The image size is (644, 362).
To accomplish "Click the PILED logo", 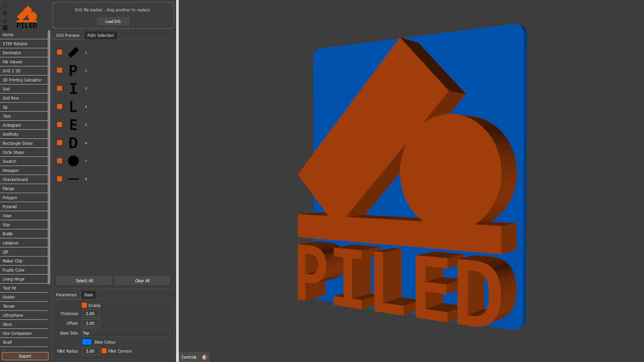I will point(27,17).
